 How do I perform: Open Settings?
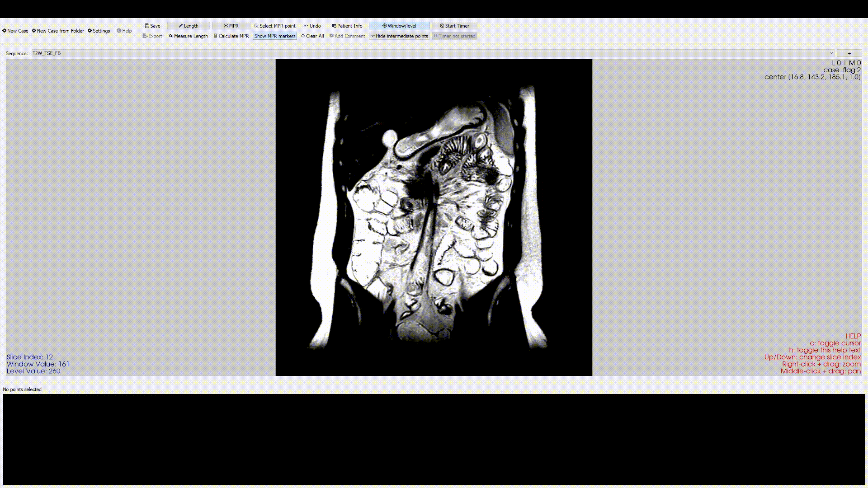coord(99,31)
